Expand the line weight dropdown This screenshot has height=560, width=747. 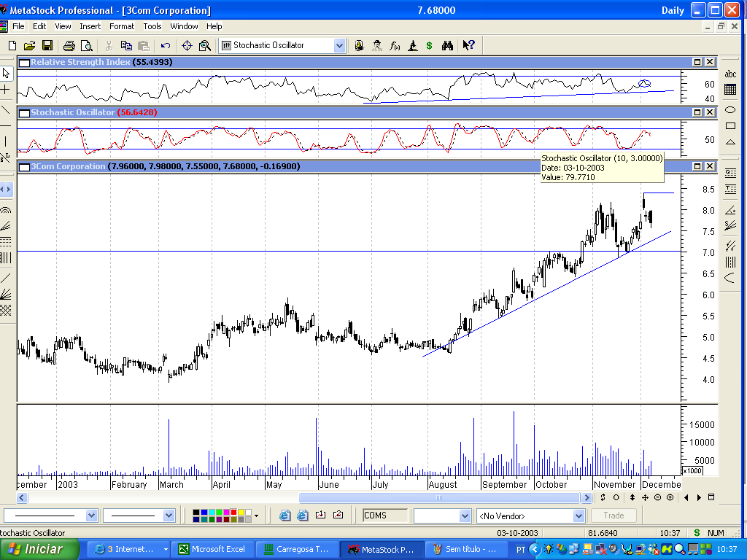pyautogui.click(x=169, y=516)
